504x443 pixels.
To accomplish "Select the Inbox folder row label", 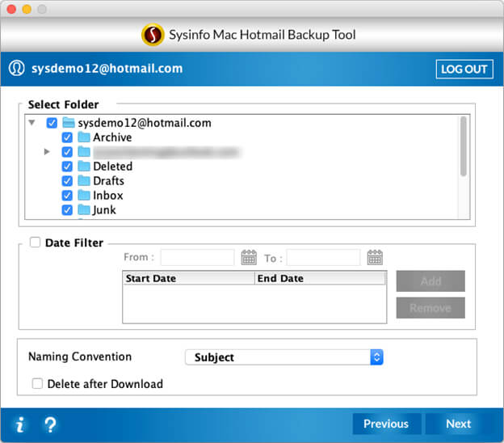I will (x=108, y=196).
